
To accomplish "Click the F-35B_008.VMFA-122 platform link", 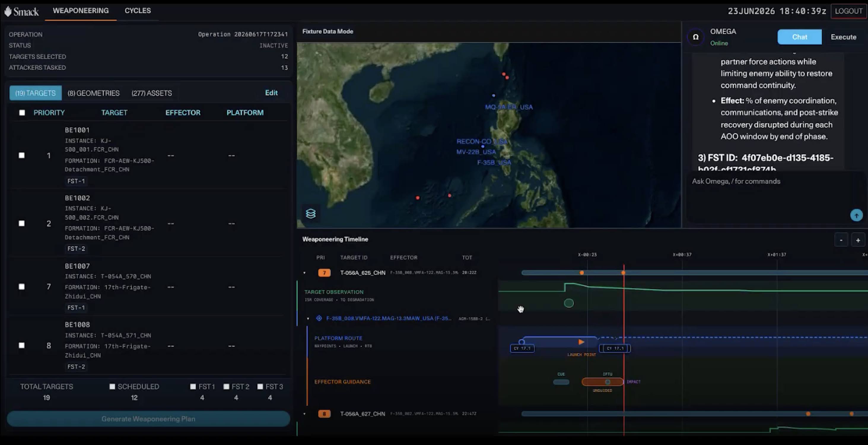I will 389,318.
